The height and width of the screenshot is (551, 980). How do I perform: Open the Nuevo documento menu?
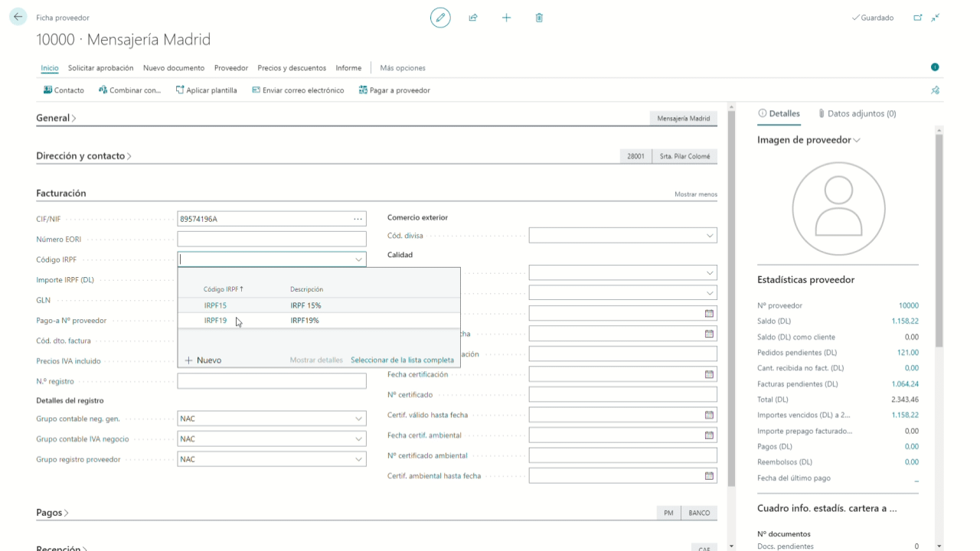(x=174, y=68)
